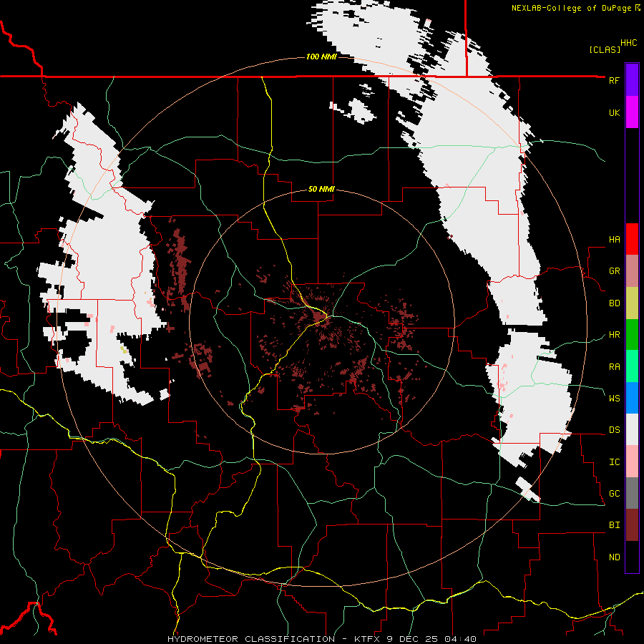Click the HHC product label
Screen dimensions: 644x644
point(629,43)
